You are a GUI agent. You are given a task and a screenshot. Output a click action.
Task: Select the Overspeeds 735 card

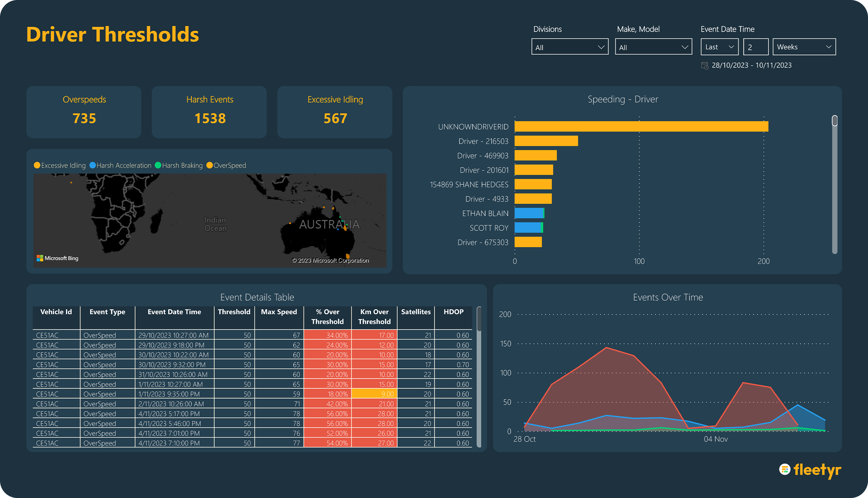click(84, 112)
